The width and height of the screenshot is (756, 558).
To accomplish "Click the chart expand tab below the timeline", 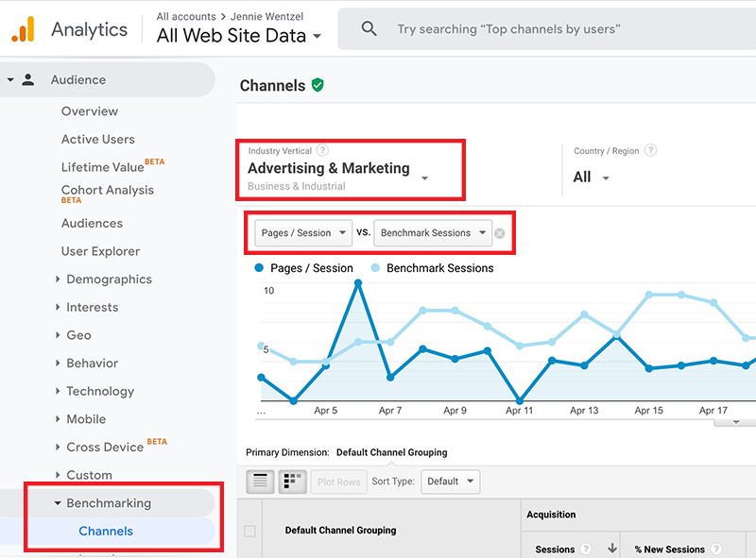I will tap(735, 423).
